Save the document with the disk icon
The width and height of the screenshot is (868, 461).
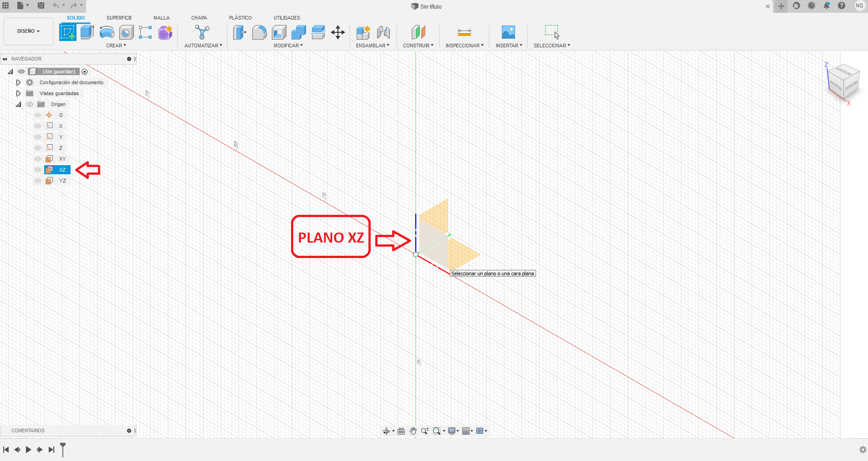[x=41, y=5]
